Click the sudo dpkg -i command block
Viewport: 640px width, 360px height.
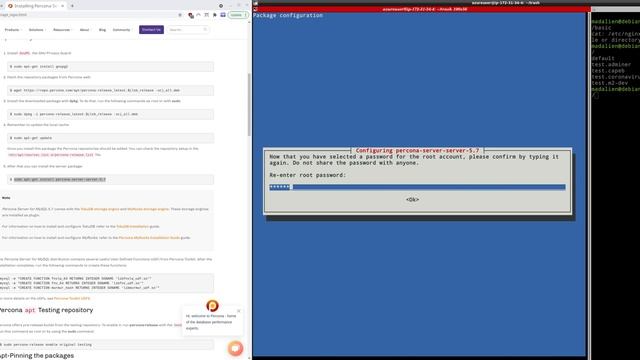click(110, 114)
